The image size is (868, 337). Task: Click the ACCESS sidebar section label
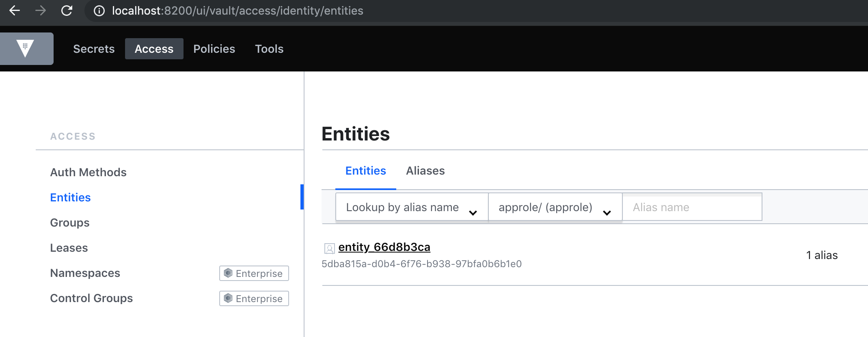(x=73, y=136)
